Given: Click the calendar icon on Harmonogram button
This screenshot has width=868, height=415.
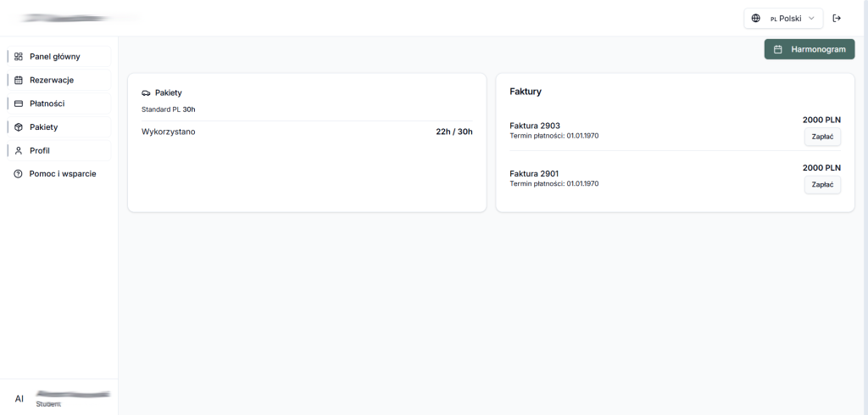Looking at the screenshot, I should point(777,49).
